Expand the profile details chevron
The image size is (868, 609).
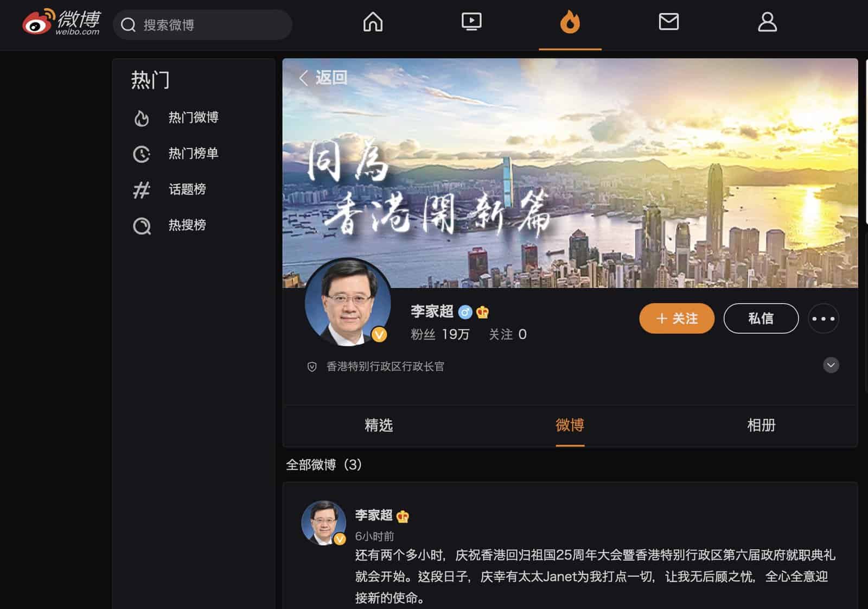[x=831, y=365]
